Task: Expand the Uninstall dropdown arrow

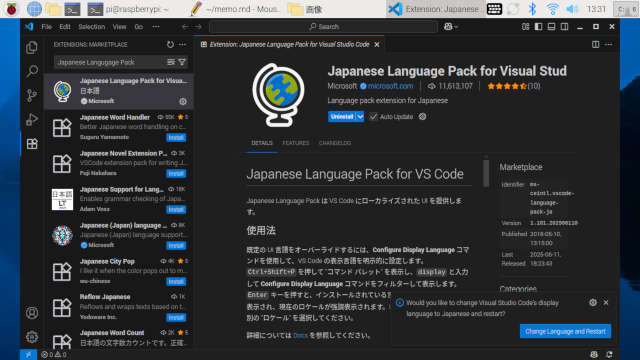Action: click(360, 117)
